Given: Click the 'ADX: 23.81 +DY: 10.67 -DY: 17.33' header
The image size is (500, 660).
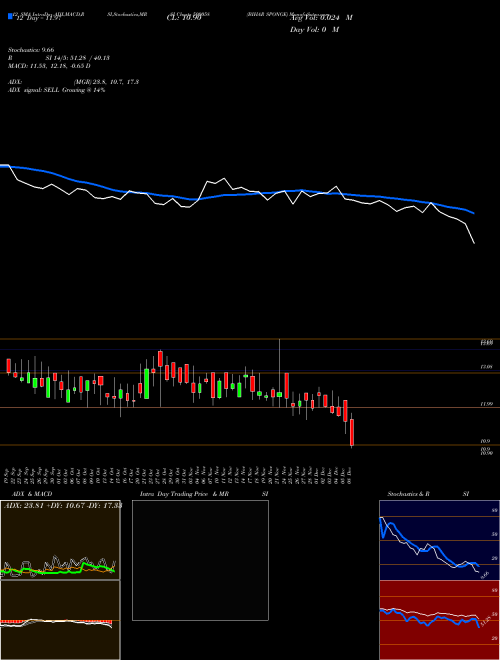Looking at the screenshot, I should click(x=63, y=505).
